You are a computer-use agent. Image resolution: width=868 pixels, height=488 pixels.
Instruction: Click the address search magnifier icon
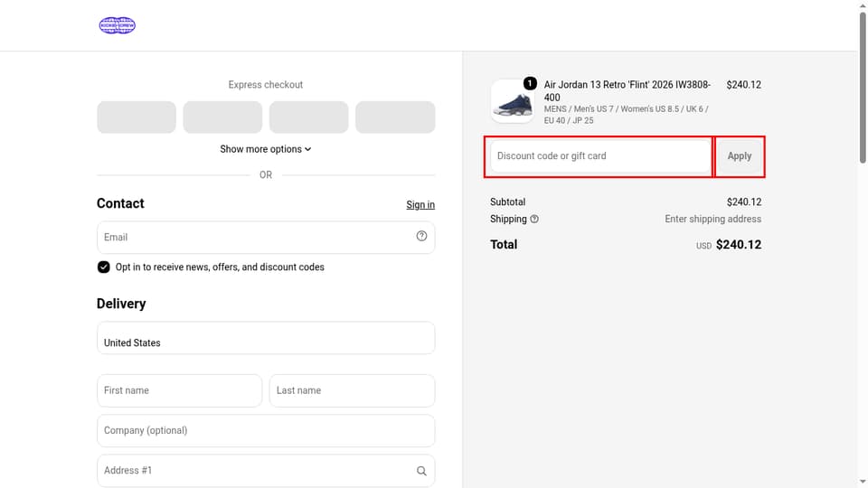[421, 471]
